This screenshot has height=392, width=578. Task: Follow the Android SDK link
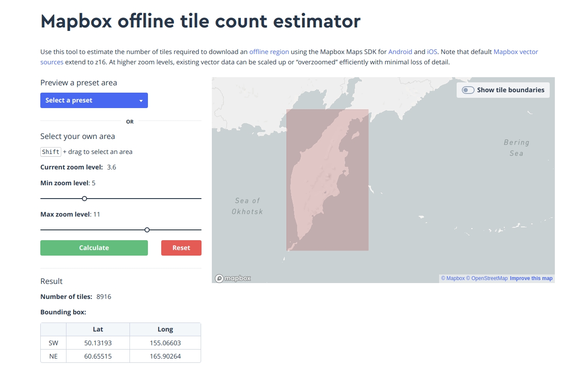(x=400, y=52)
